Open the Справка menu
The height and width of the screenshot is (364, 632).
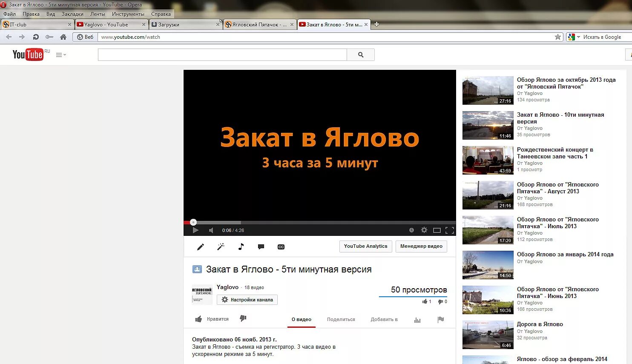pyautogui.click(x=161, y=14)
